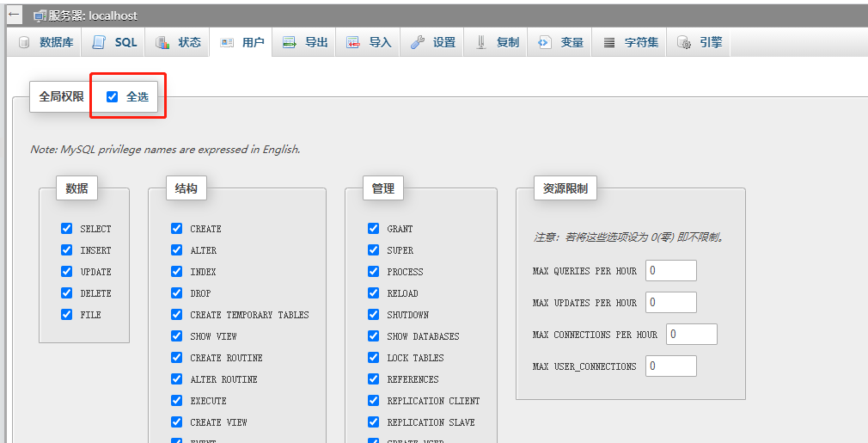Uncheck the FILE privilege
The width and height of the screenshot is (868, 443).
tap(67, 315)
